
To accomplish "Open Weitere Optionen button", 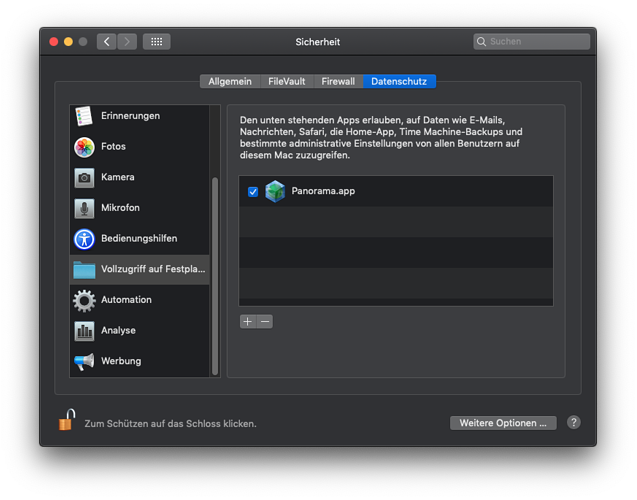I will click(x=503, y=423).
